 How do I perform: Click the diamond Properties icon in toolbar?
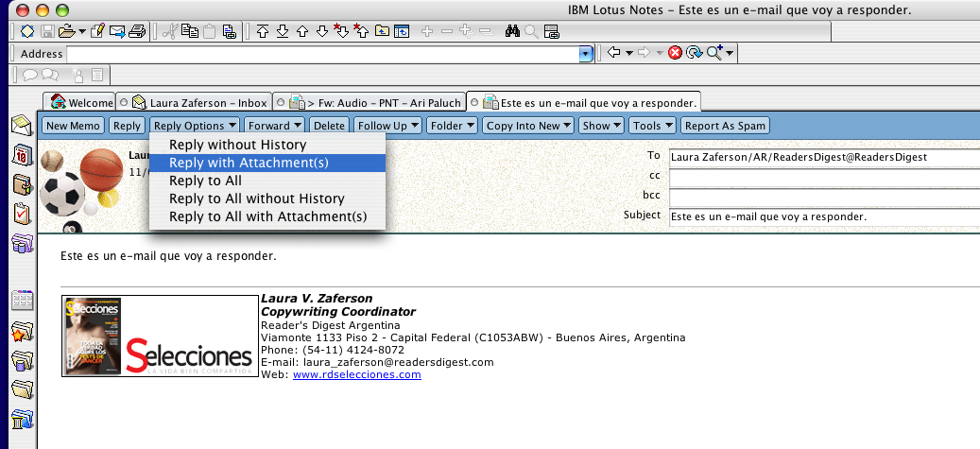pyautogui.click(x=27, y=31)
